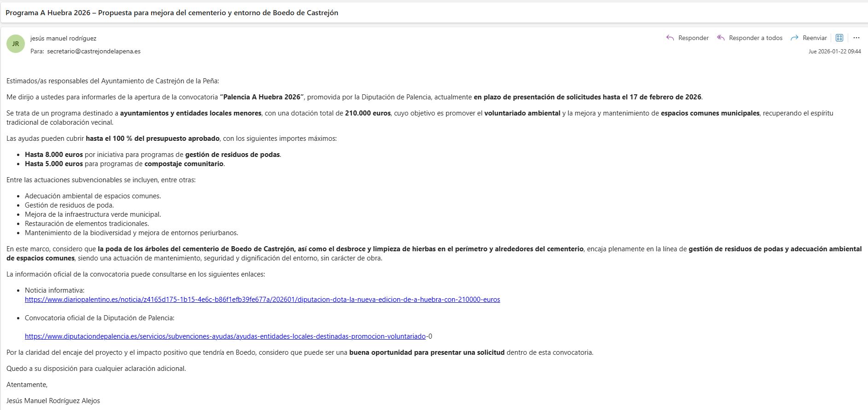Image resolution: width=868 pixels, height=410 pixels.
Task: Open the diputaciondepalencia.es official convocatoria link
Action: click(225, 336)
